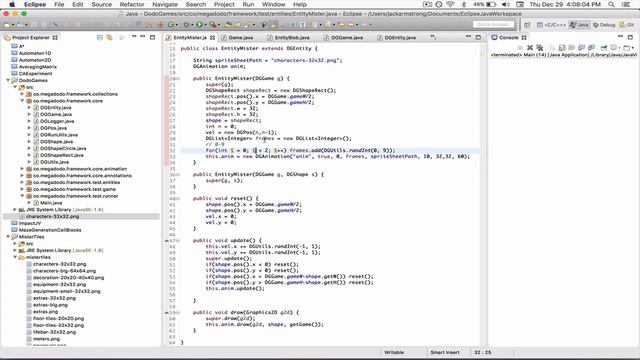The height and width of the screenshot is (360, 640).
Task: Toggle Scroll Lock in Console toolbar
Action: point(562,48)
